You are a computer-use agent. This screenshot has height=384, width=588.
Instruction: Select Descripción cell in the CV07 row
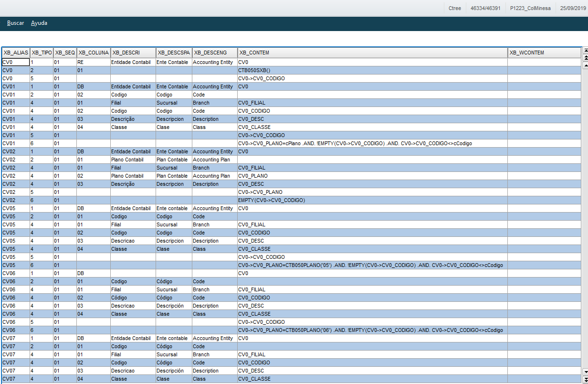(x=174, y=371)
